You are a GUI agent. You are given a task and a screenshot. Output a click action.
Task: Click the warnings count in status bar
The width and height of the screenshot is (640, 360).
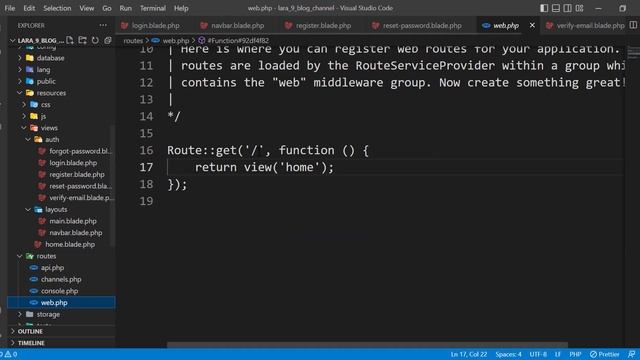pyautogui.click(x=11, y=354)
